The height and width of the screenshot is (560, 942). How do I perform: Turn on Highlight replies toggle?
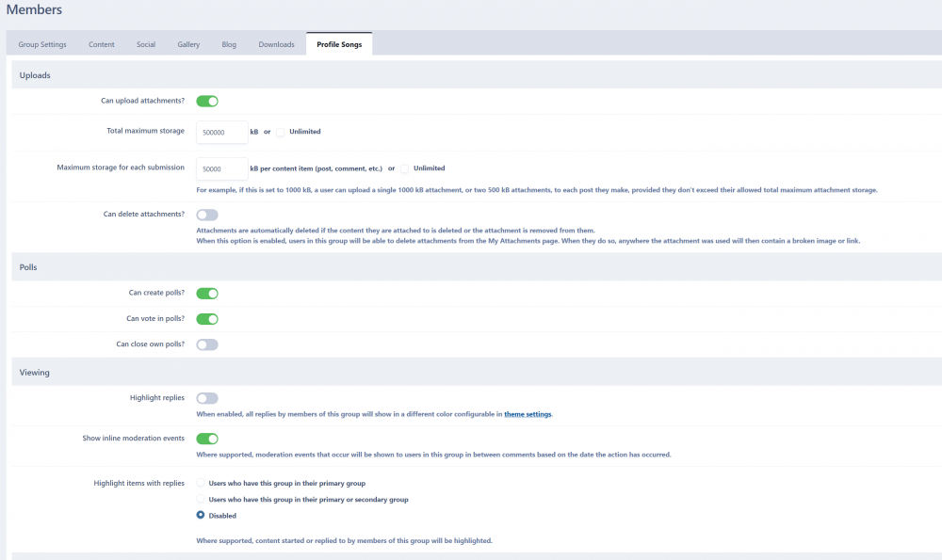point(207,399)
